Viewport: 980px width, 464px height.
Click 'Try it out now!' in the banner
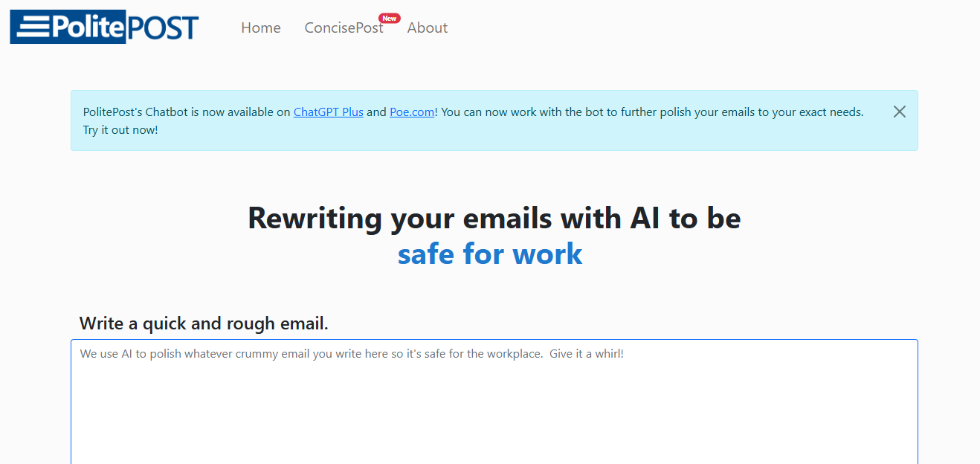(120, 130)
